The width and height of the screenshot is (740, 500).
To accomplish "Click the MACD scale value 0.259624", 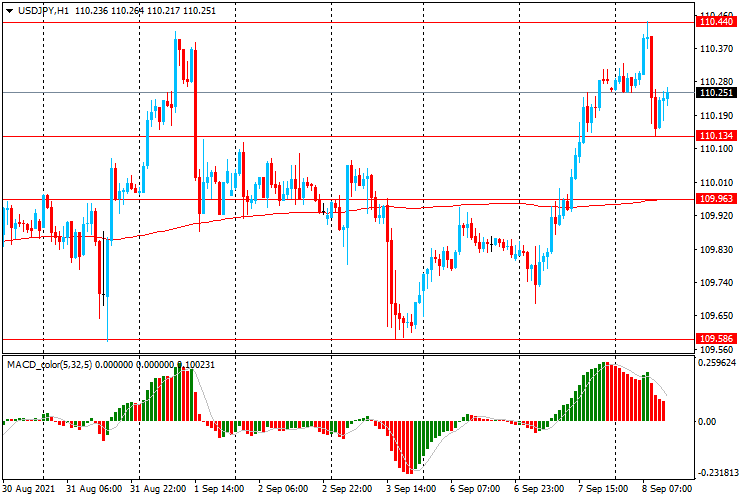I will [x=717, y=363].
